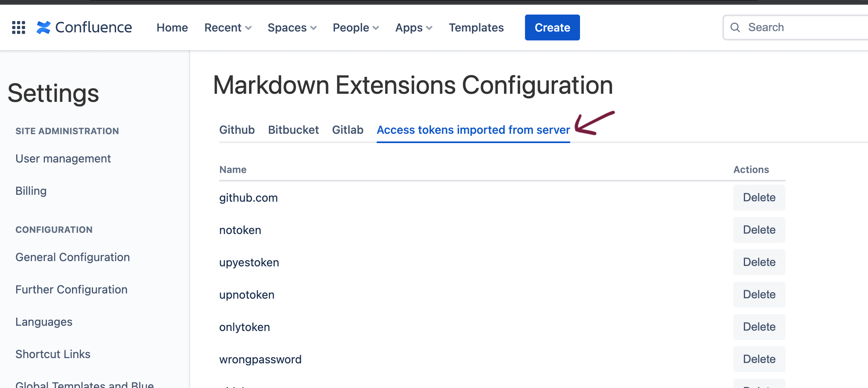The width and height of the screenshot is (868, 388).
Task: Open General Configuration settings
Action: [x=73, y=257]
